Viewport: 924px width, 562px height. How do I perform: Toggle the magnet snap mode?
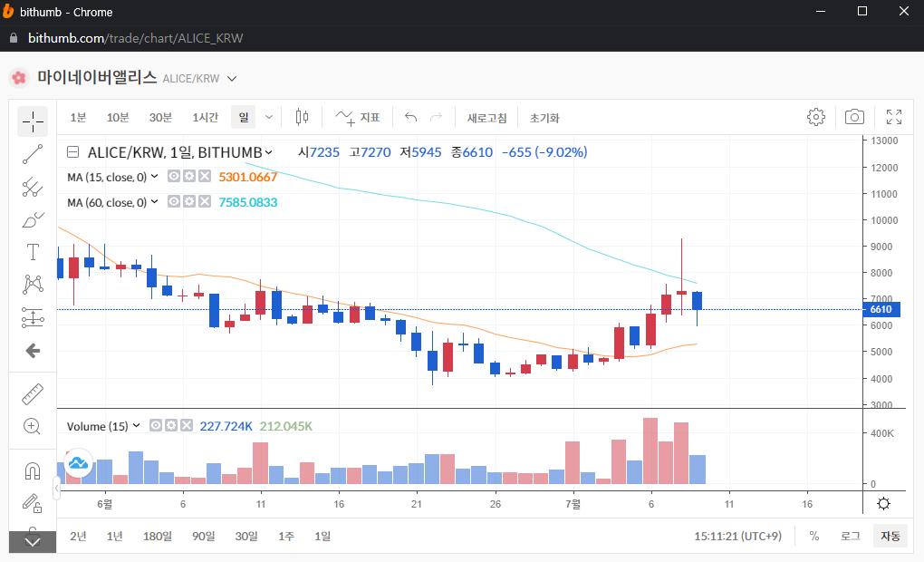tap(33, 470)
